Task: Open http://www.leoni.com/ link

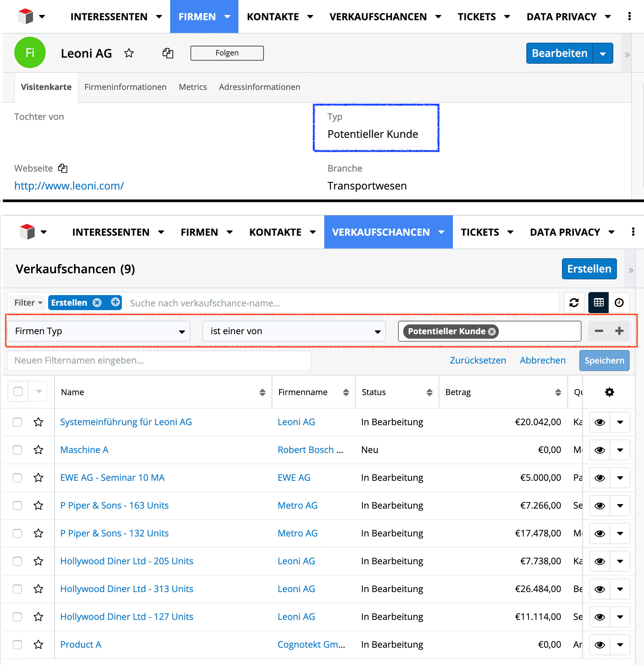Action: 69,186
